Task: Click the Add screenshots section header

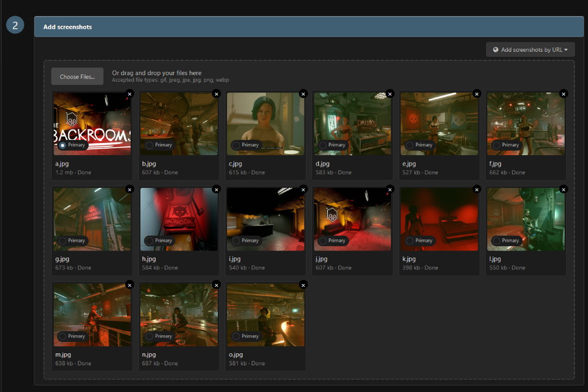Action: pyautogui.click(x=309, y=27)
